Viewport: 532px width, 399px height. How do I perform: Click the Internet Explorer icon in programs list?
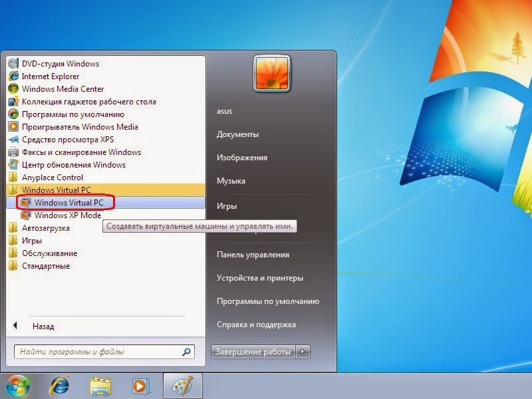(13, 76)
